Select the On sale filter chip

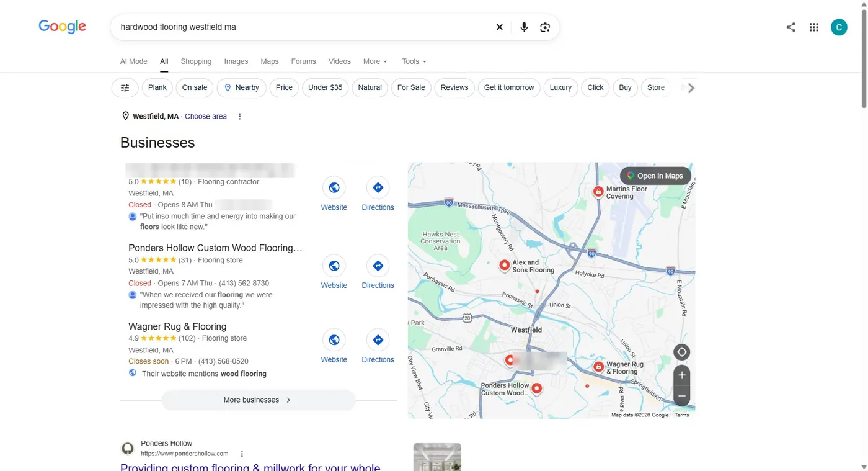click(x=195, y=87)
